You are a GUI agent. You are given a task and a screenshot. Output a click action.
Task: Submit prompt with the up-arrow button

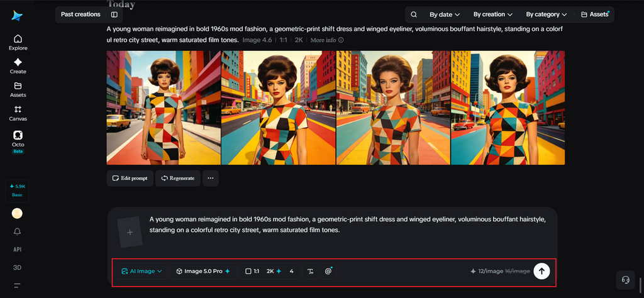coord(541,271)
